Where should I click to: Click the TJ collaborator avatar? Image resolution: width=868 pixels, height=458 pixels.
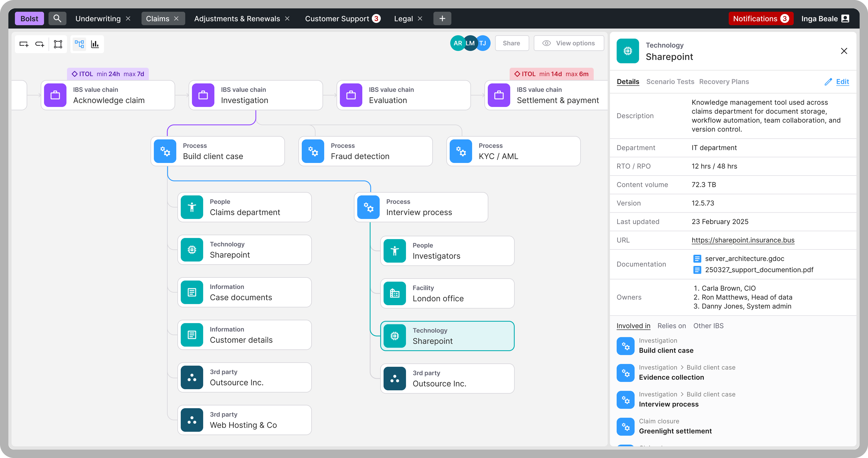[484, 43]
